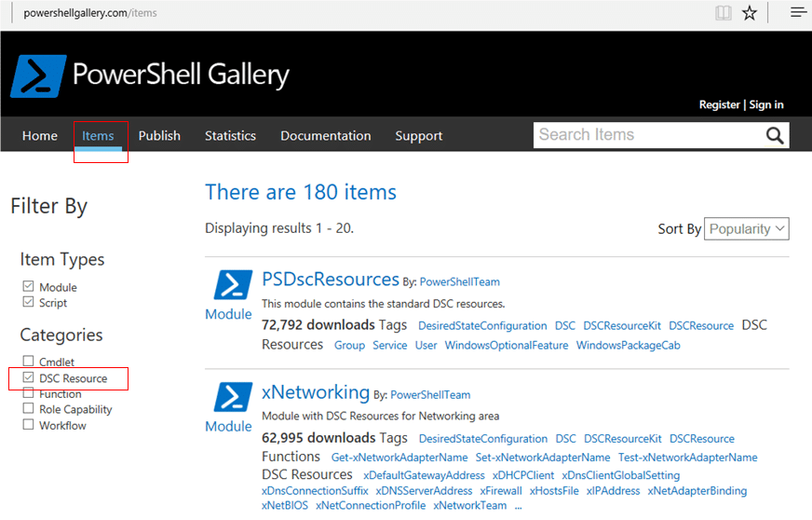The image size is (812, 520).
Task: Click the xNetBIOS resource link
Action: (285, 505)
